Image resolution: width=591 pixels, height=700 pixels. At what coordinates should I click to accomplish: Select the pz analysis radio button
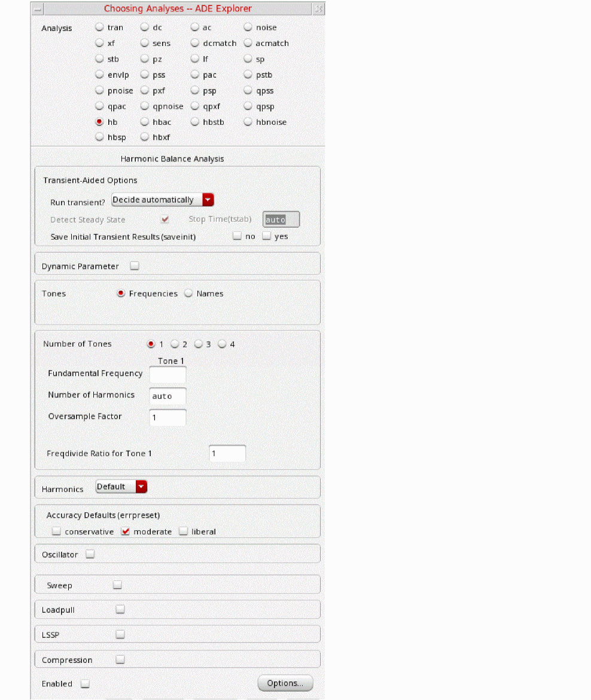144,59
